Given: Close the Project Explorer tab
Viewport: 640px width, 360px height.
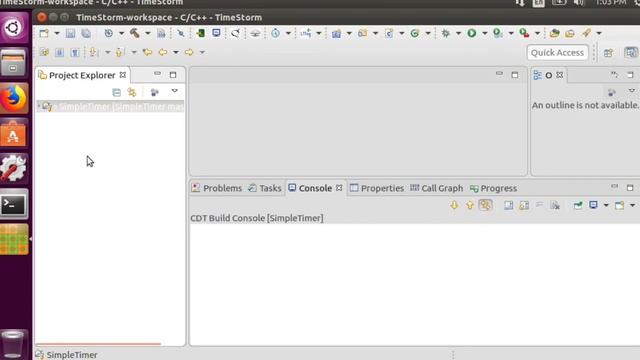Looking at the screenshot, I should [x=122, y=75].
